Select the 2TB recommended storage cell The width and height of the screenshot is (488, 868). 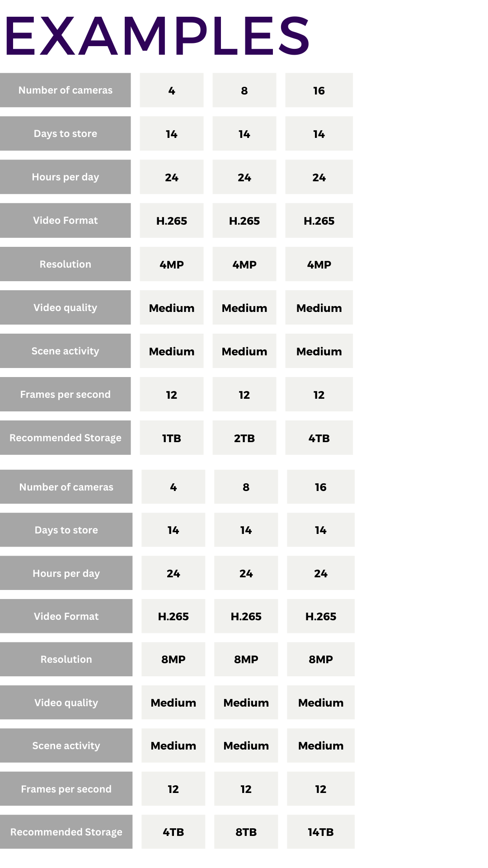click(244, 438)
